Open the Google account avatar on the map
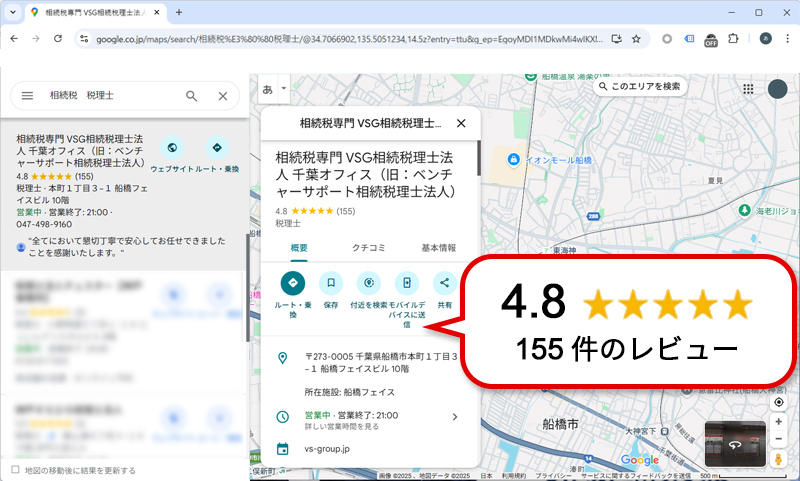Image resolution: width=800 pixels, height=481 pixels. [x=777, y=89]
